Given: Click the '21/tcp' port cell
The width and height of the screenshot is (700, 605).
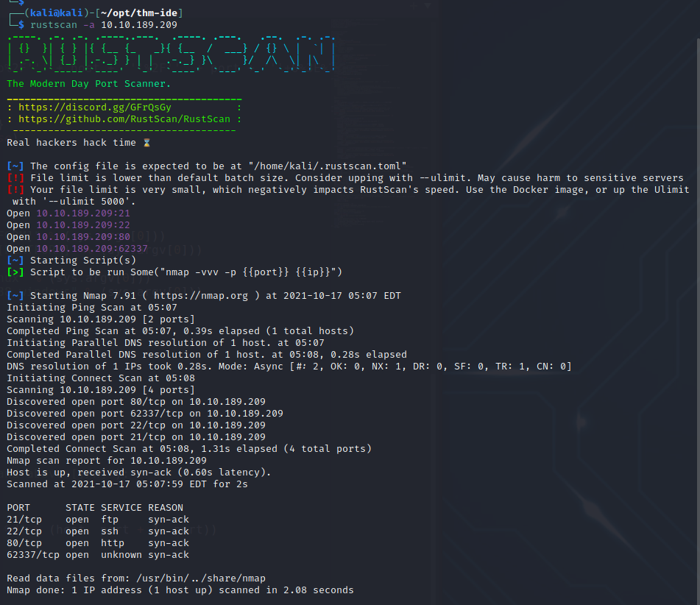Looking at the screenshot, I should pyautogui.click(x=24, y=520).
